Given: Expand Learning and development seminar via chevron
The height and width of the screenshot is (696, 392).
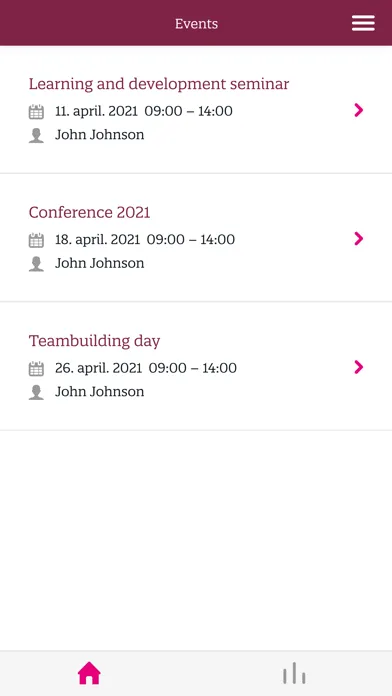Looking at the screenshot, I should coord(359,110).
